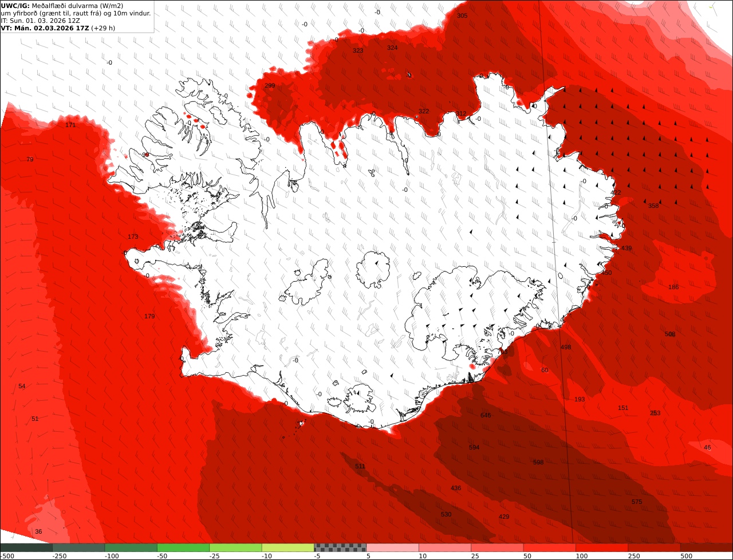Viewport: 733px width, 560px height.
Task: Click the -250 legend label
Action: point(59,556)
